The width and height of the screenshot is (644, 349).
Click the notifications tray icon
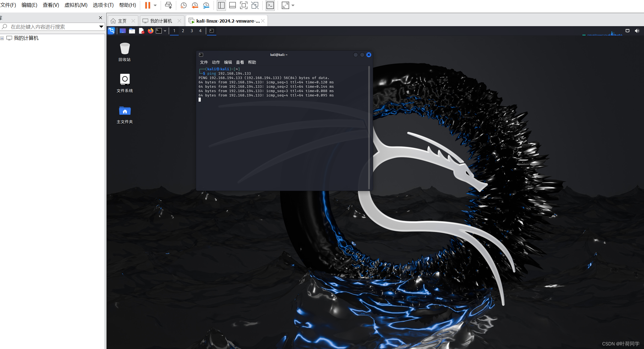[x=627, y=31]
